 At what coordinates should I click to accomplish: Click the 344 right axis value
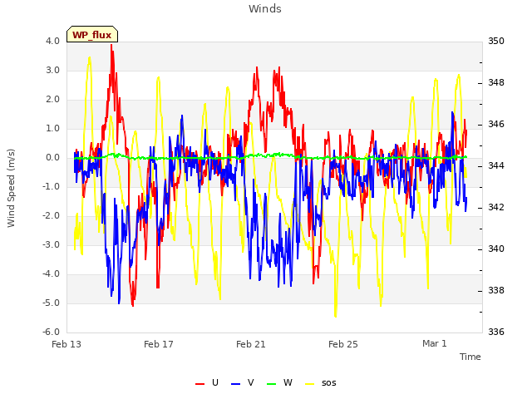pyautogui.click(x=496, y=166)
